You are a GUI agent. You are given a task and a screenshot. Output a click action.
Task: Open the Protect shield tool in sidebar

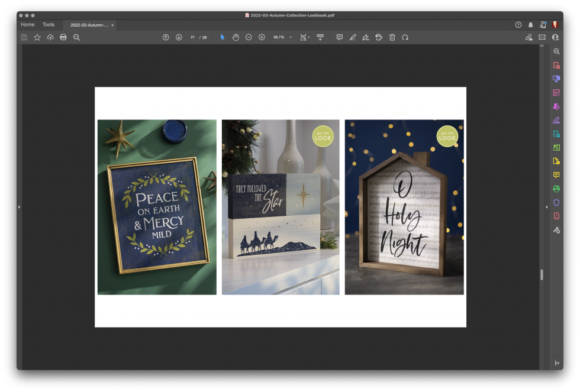556,202
